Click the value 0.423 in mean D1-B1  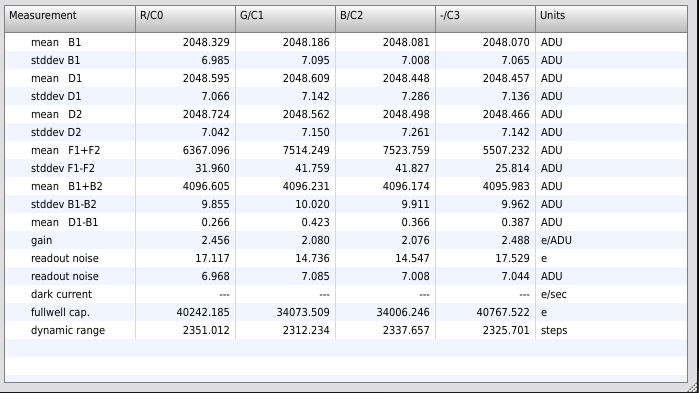[315, 222]
